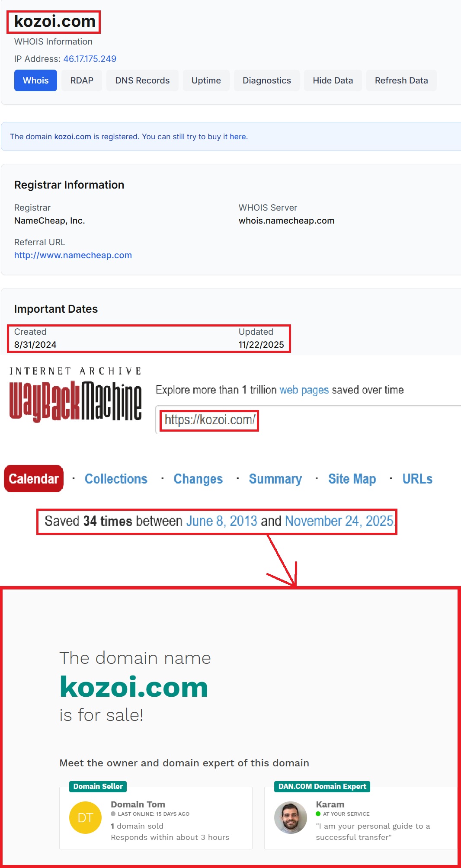Viewport: 461px width, 868px height.
Task: Open the DNS Records tab
Action: (142, 80)
